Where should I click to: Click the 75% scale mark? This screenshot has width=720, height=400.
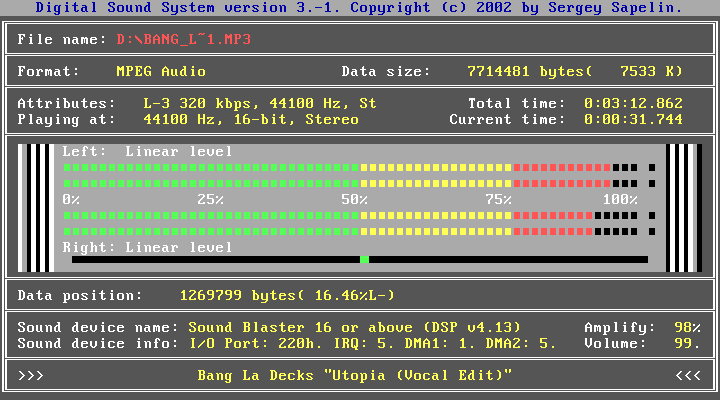click(x=498, y=200)
